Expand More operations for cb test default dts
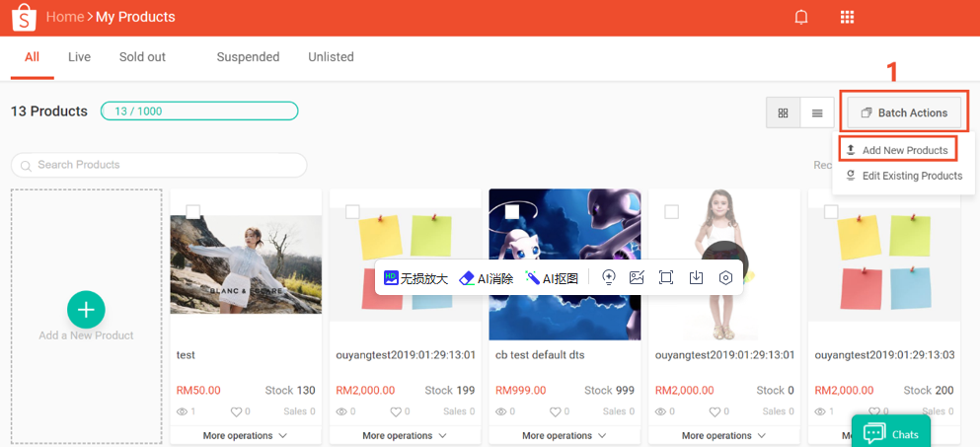 (x=564, y=435)
